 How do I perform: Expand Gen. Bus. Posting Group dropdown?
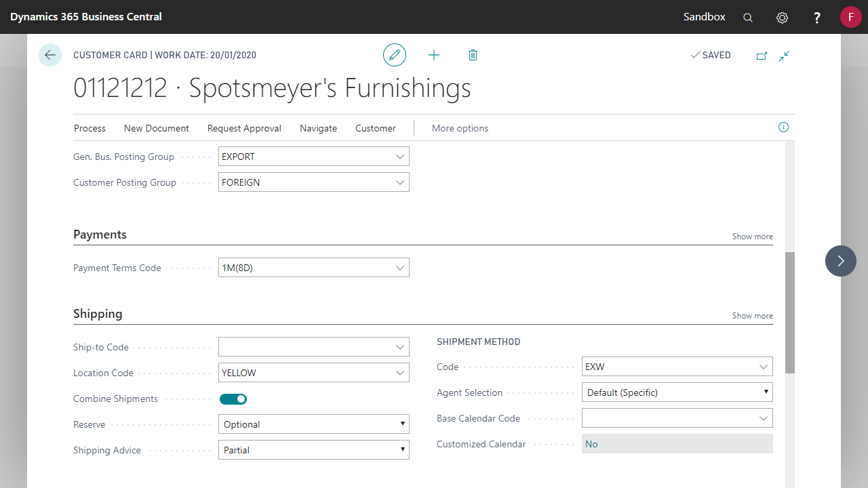click(400, 157)
